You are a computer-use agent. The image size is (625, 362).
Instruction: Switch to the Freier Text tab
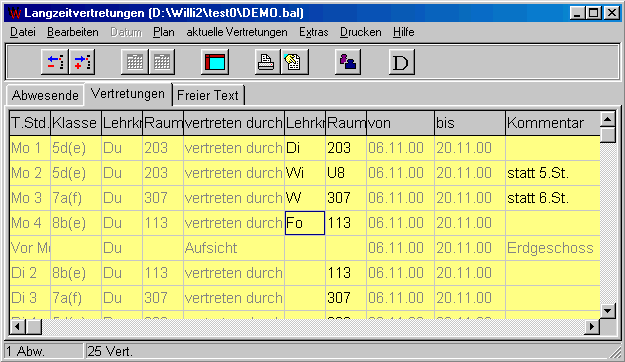click(x=208, y=95)
